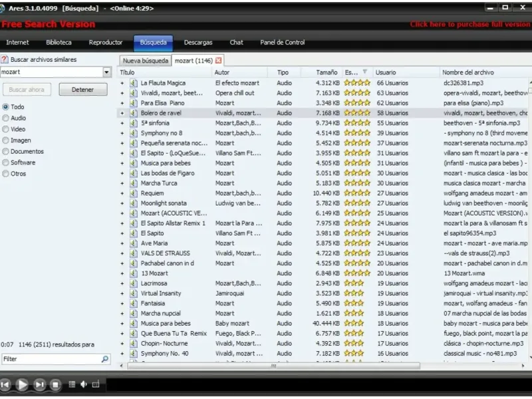
Task: Switch to the Chat tab
Action: coord(237,43)
